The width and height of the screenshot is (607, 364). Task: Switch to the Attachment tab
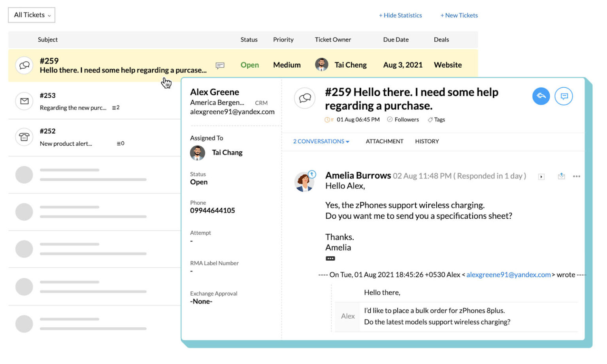[384, 141]
